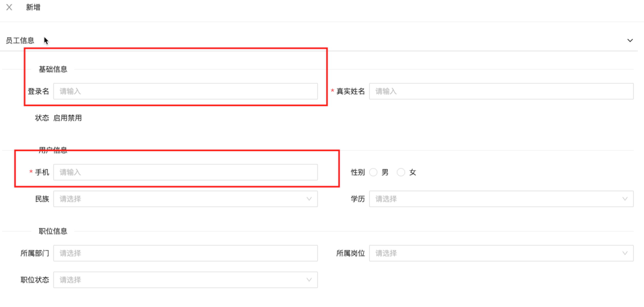Click the 员工信息 panel header
644x307 pixels.
click(20, 40)
